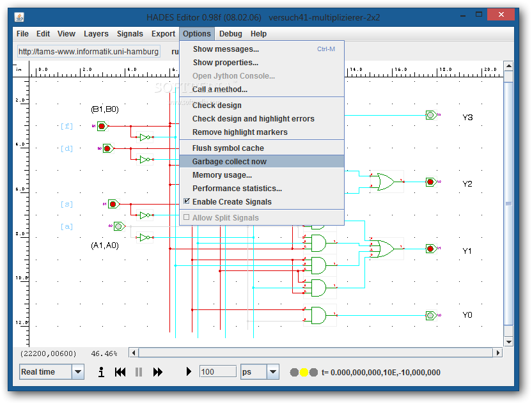Toggle input pin labeled [d]
This screenshot has width=532, height=404.
pyautogui.click(x=108, y=148)
